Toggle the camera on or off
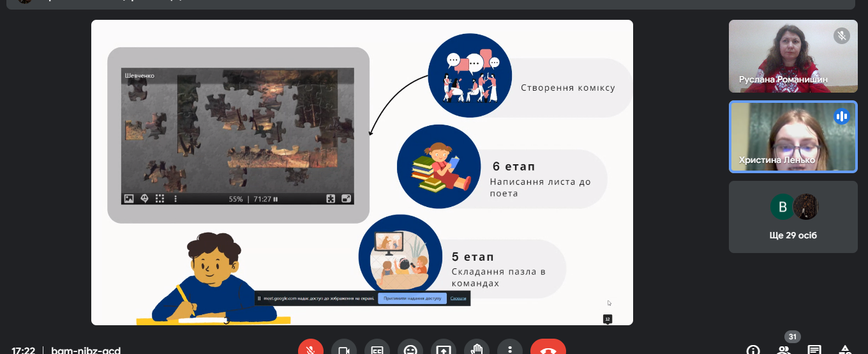 pos(343,349)
